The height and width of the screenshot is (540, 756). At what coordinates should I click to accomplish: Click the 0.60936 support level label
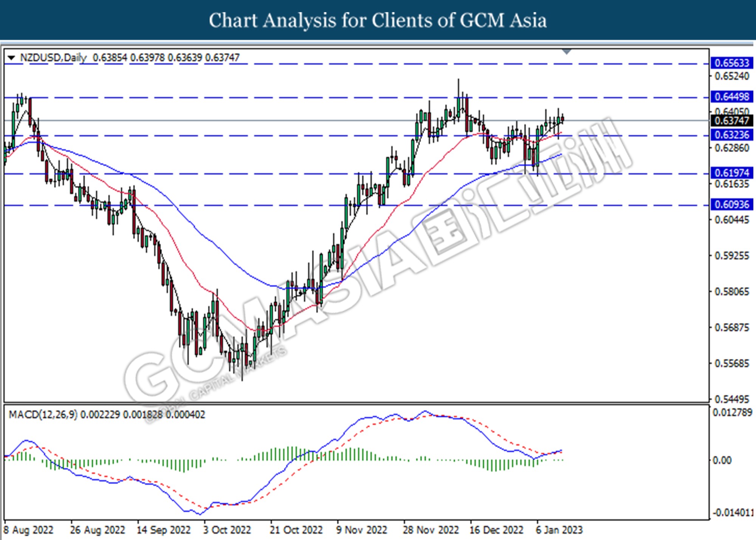pos(732,205)
